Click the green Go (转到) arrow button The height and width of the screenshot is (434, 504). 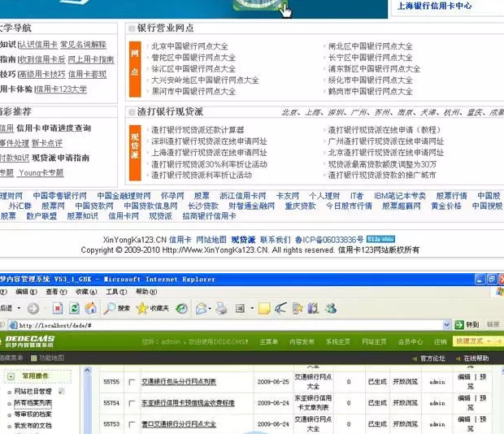pyautogui.click(x=459, y=325)
